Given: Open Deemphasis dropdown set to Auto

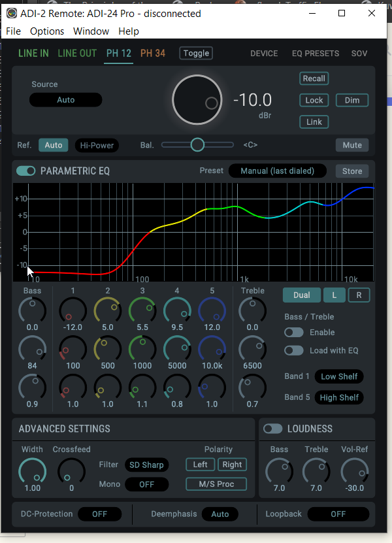Looking at the screenshot, I should coord(220,514).
